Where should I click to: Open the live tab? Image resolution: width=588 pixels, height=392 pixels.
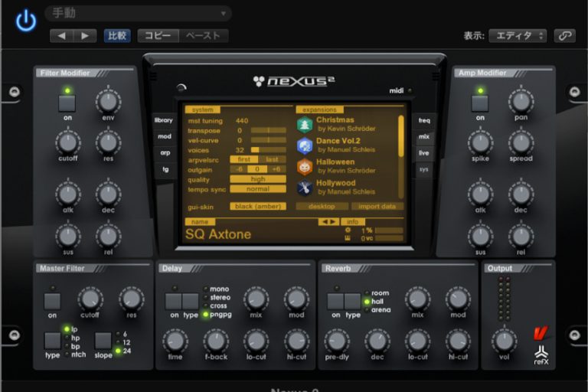click(423, 153)
